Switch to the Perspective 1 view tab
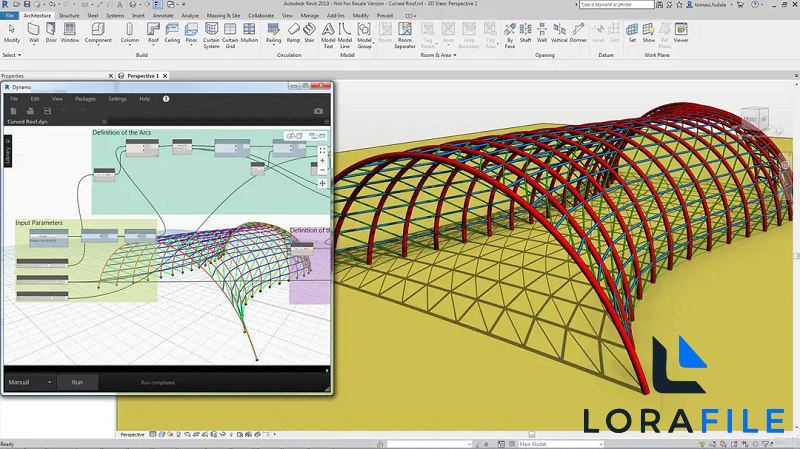Viewport: 800px width, 449px height. point(143,76)
